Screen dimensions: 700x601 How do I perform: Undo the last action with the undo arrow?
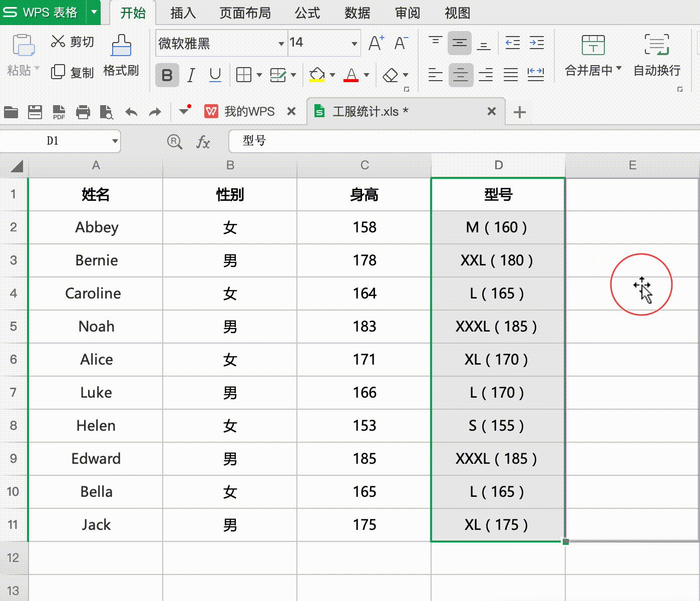tap(131, 112)
